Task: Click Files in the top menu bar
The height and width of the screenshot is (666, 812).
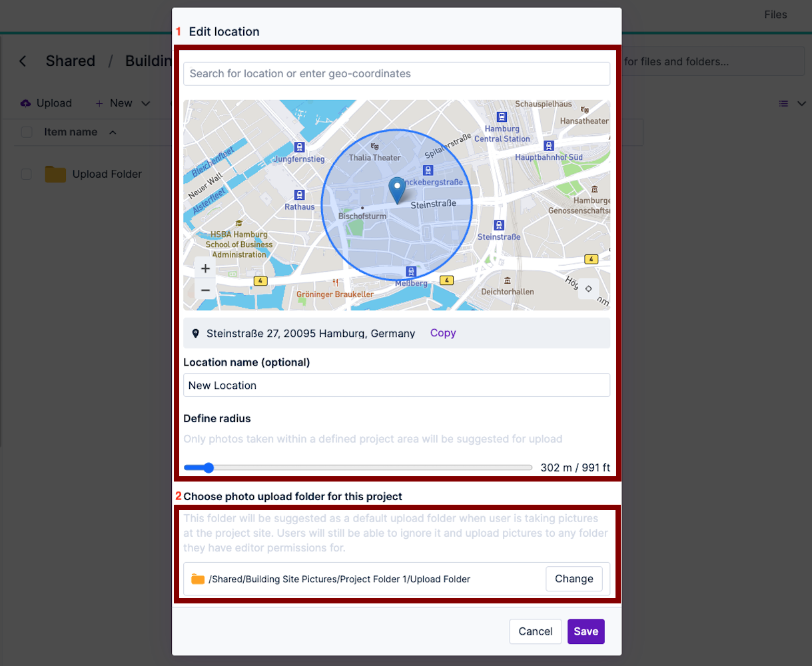Action: [x=775, y=14]
